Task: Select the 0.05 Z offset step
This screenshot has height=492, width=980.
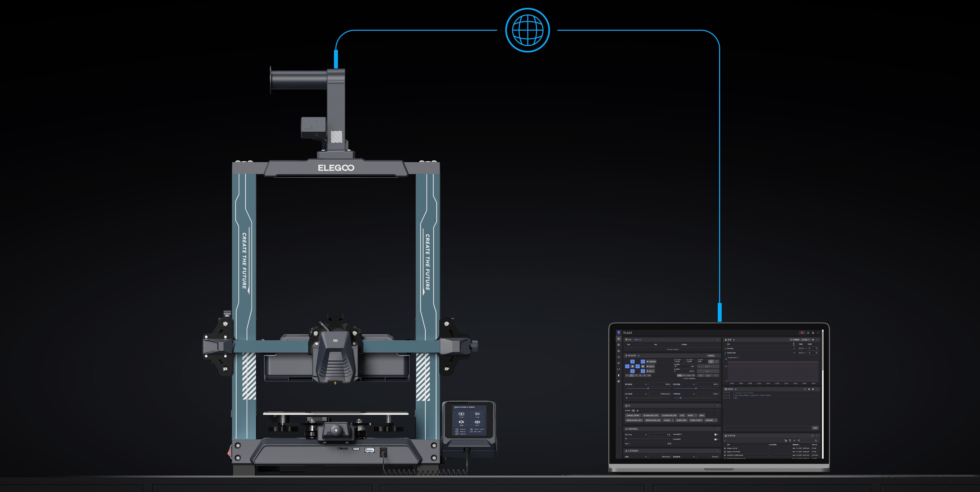Action: 693,375
